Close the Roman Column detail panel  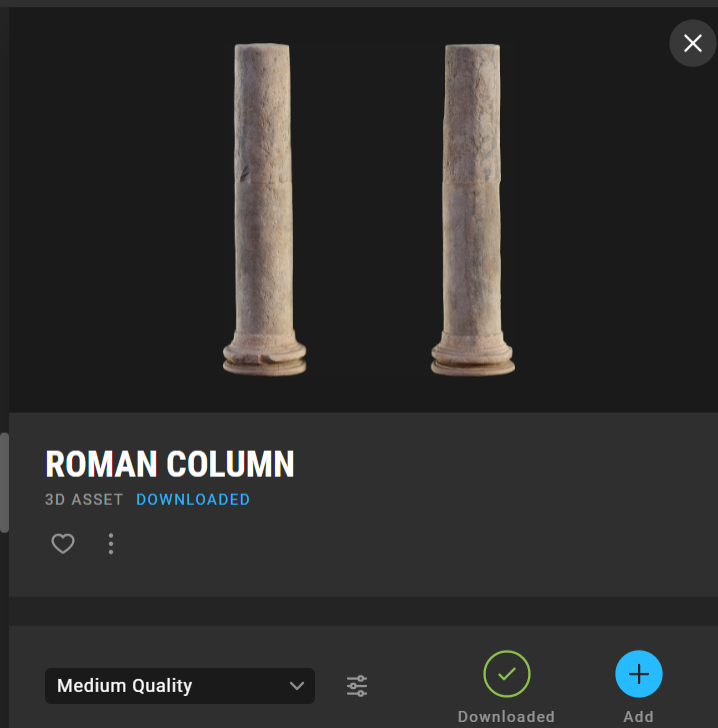[692, 43]
